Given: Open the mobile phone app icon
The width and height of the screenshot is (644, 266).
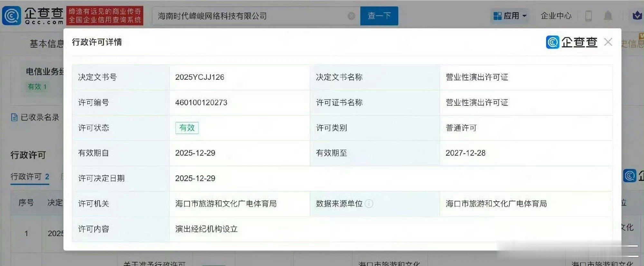Looking at the screenshot, I should point(588,16).
